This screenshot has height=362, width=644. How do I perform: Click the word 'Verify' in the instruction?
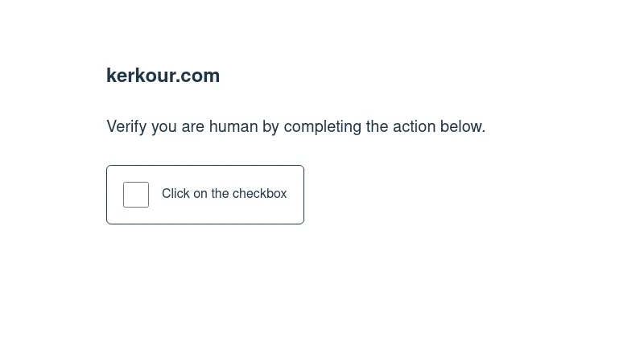[x=126, y=126]
